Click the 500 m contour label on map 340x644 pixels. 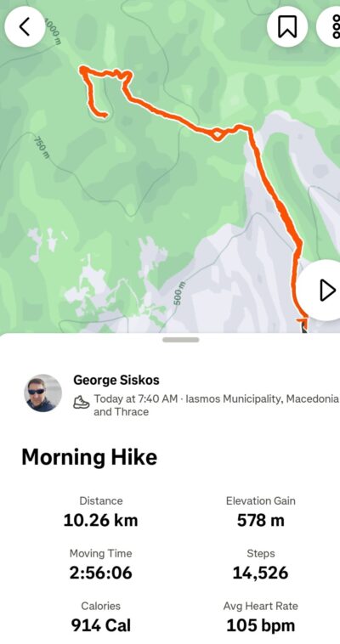(179, 293)
